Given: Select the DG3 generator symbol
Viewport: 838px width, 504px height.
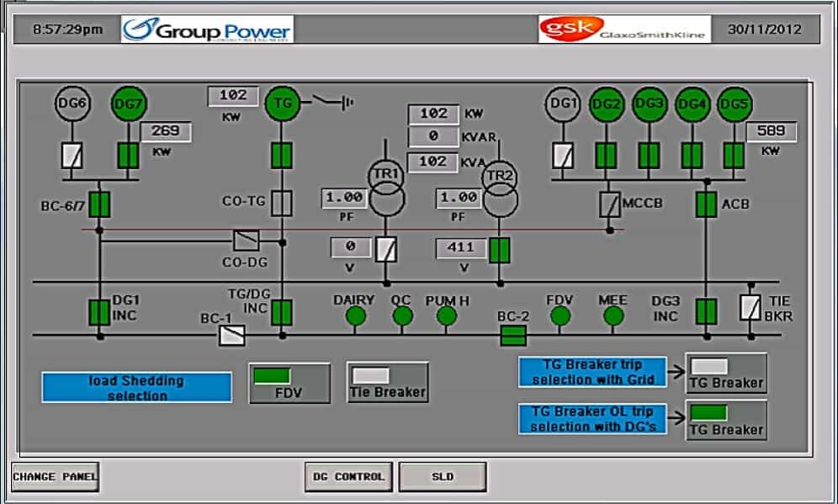Looking at the screenshot, I should (x=650, y=103).
